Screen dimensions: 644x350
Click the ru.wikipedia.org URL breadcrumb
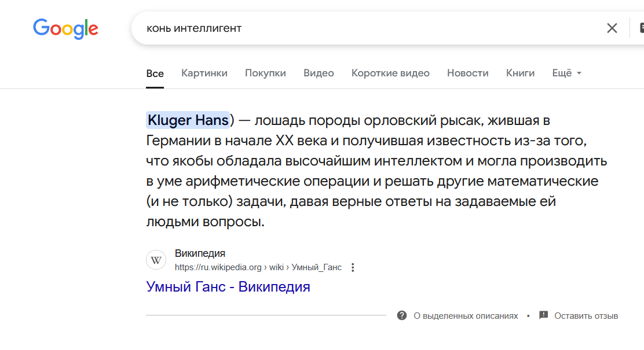click(x=258, y=267)
